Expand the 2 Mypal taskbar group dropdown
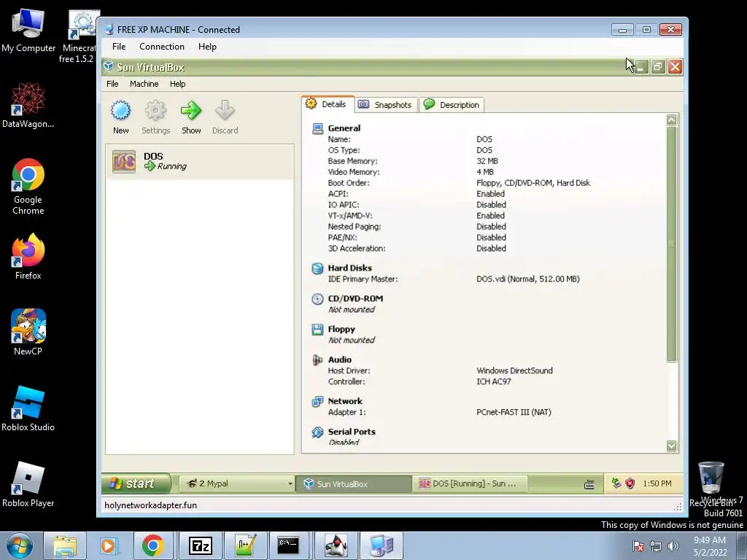Screen dimensions: 747x560 click(290, 484)
